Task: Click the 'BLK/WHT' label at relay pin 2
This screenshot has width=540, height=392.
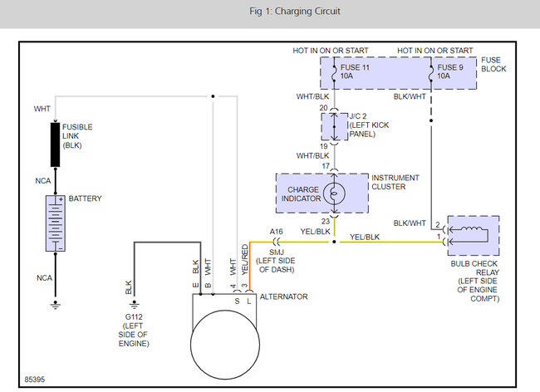Action: coord(410,223)
